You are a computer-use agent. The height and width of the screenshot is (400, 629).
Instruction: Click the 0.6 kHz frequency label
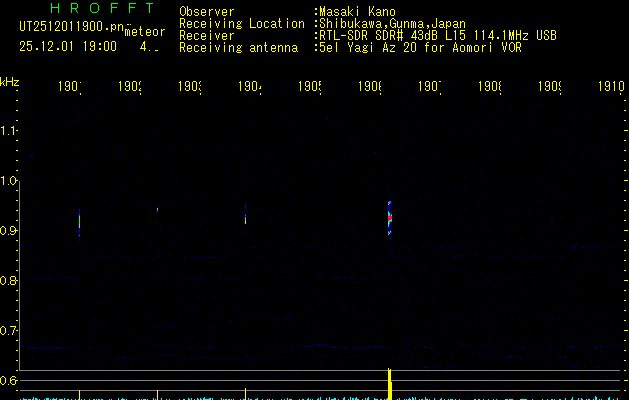[8, 380]
